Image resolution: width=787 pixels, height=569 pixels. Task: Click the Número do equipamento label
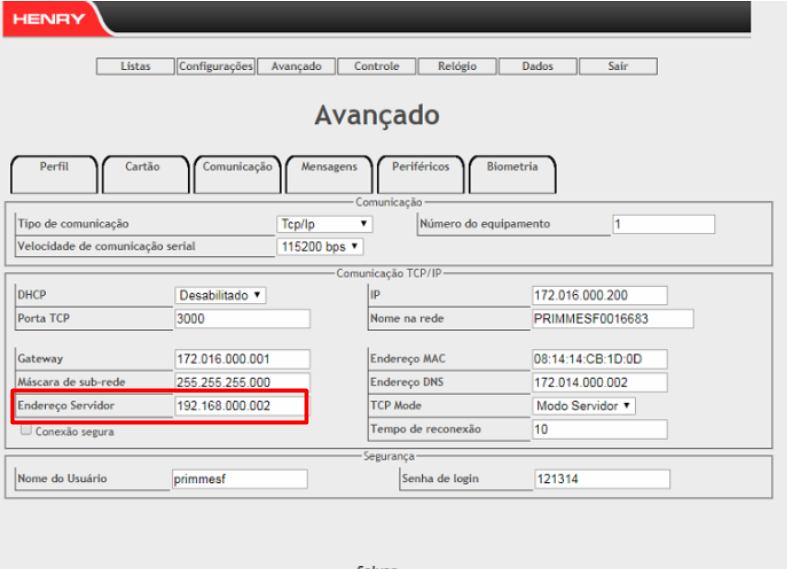485,224
